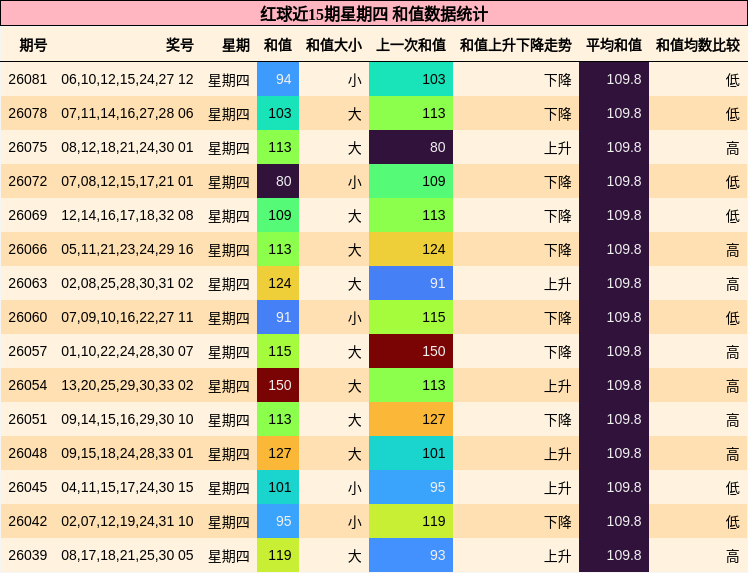Click previous sum 103 in row 26081
The image size is (748, 573).
pos(411,79)
